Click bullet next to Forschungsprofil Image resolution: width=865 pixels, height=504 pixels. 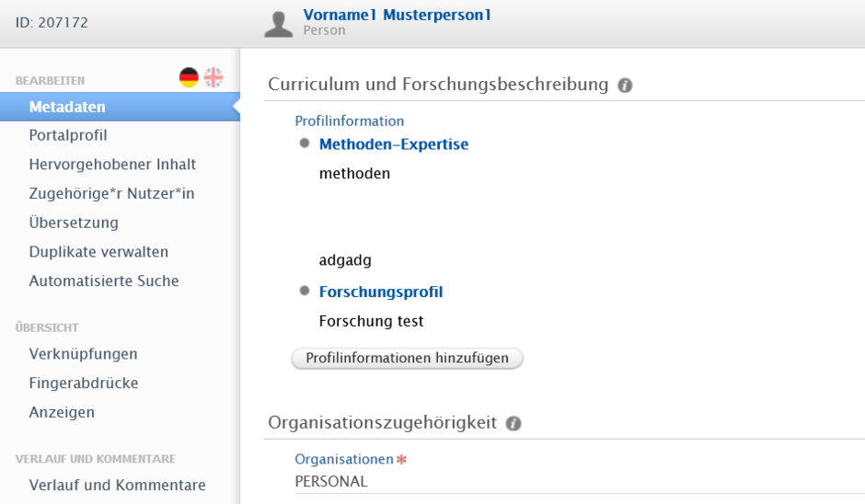tap(305, 291)
